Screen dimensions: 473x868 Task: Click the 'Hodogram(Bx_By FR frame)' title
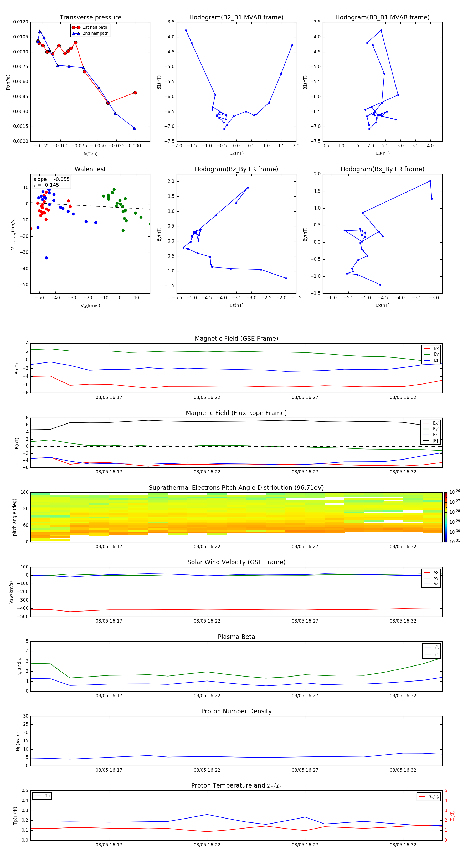click(x=382, y=169)
